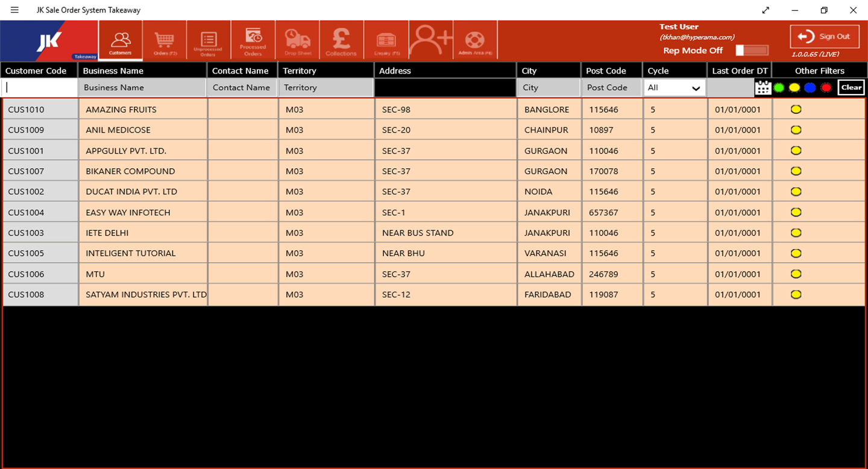The height and width of the screenshot is (469, 868).
Task: Open the calendar date filter icon
Action: tap(763, 87)
